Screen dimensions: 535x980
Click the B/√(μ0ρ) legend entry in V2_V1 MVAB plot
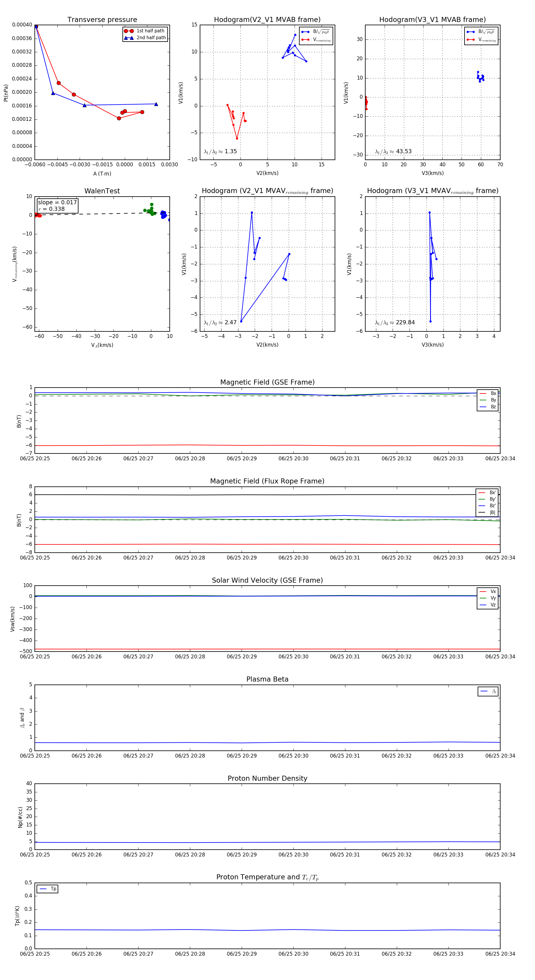(x=316, y=32)
